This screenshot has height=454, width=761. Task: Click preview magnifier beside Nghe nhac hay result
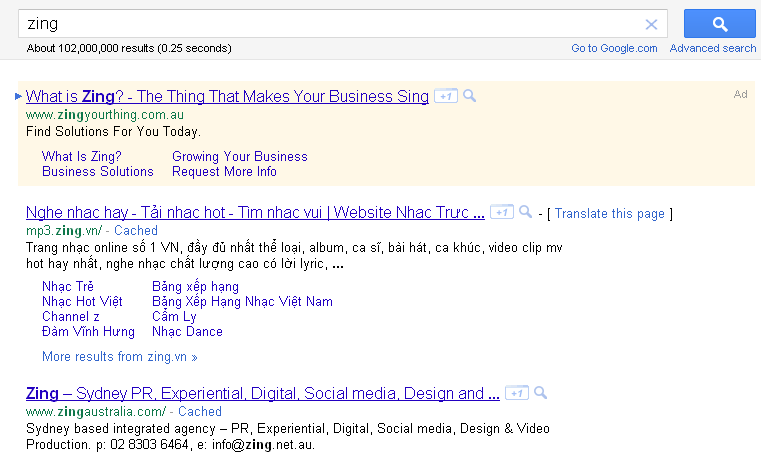526,212
